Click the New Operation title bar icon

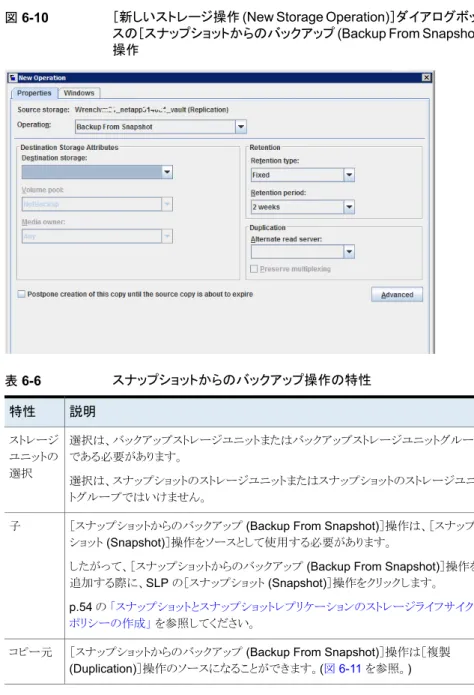click(13, 78)
